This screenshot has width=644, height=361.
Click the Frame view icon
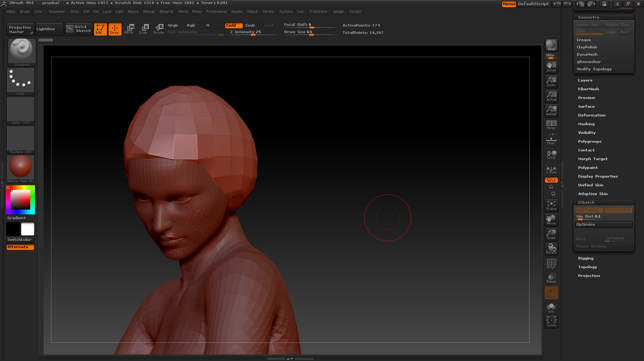[551, 205]
